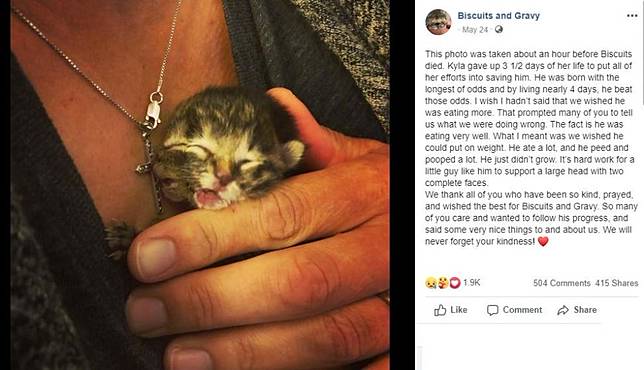Click the public globe privacy icon
Viewport: 644px width, 370px height.
[499, 30]
